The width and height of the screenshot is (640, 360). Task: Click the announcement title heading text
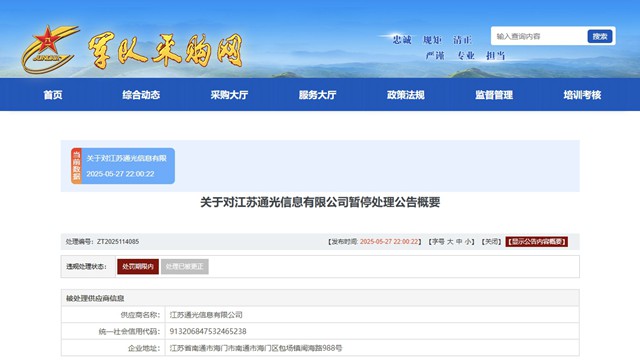point(320,202)
